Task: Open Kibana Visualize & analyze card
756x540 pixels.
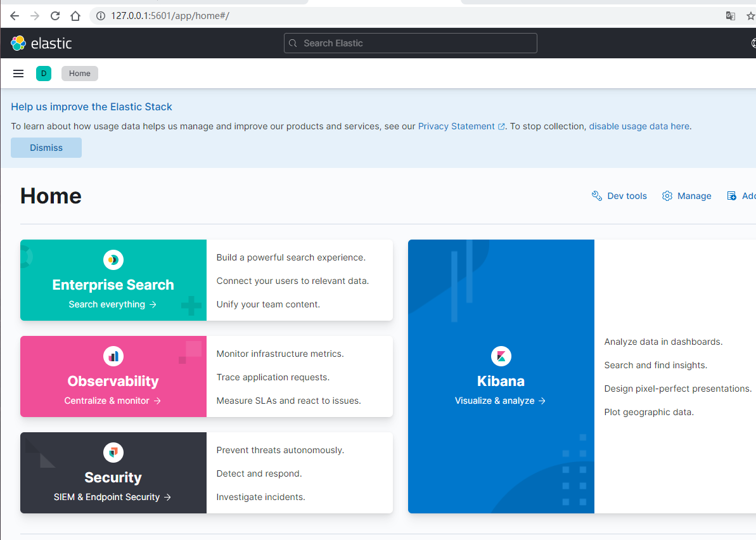Action: click(x=501, y=401)
